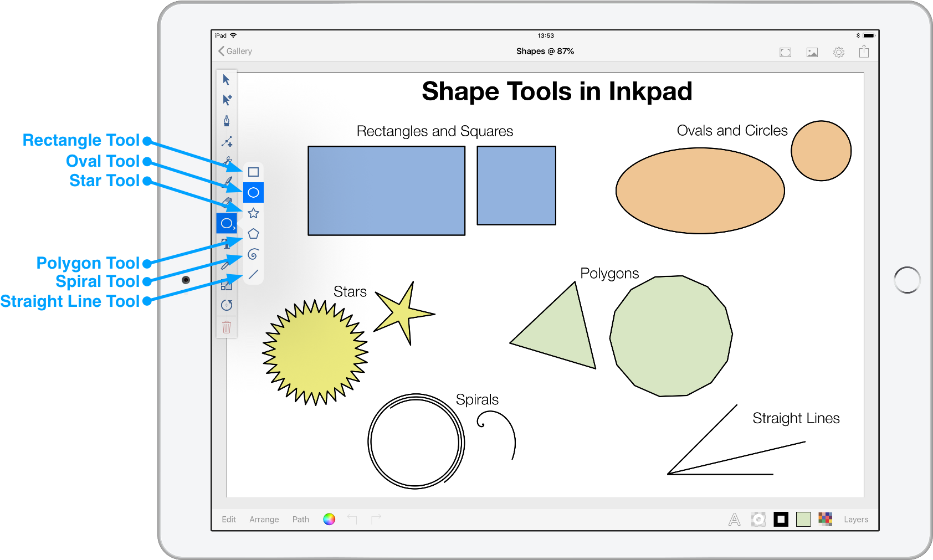The image size is (933, 560).
Task: Open the color wheel picker
Action: point(329,519)
